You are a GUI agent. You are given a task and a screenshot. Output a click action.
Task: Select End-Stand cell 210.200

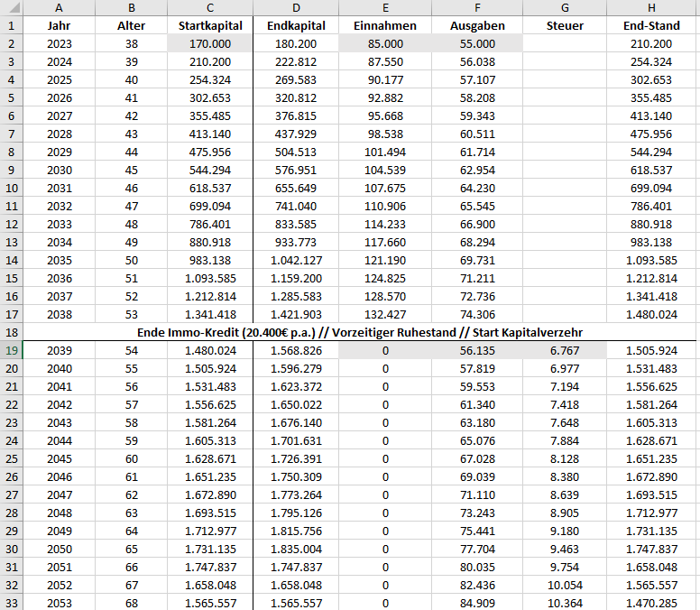tap(651, 43)
